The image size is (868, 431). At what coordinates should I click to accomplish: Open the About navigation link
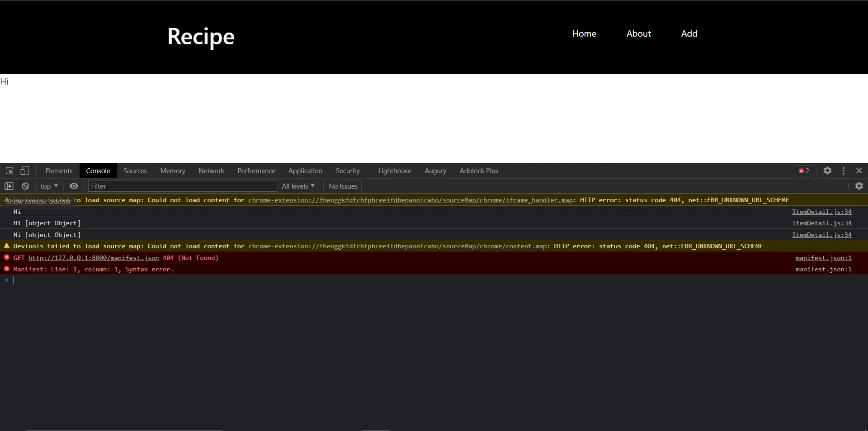(x=639, y=33)
